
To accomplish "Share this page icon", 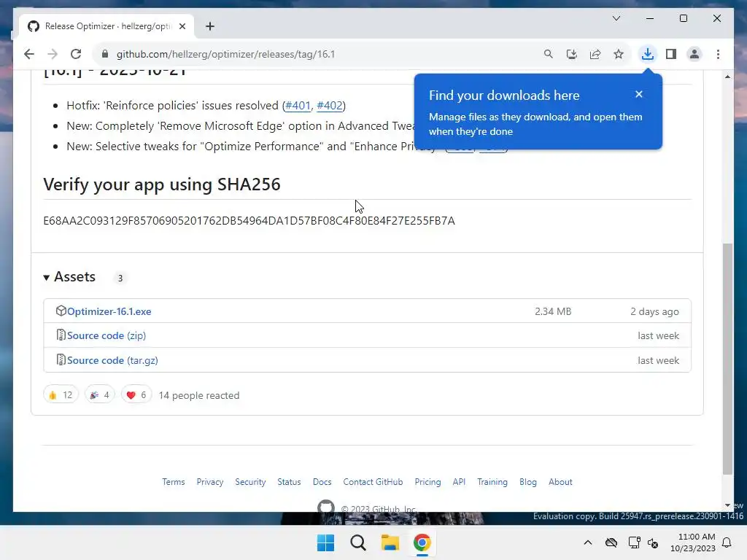I will click(595, 54).
